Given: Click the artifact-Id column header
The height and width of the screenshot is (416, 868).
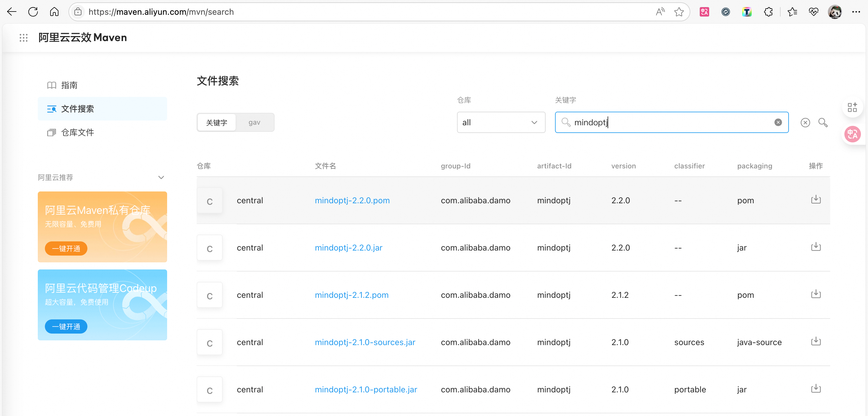Looking at the screenshot, I should 554,166.
